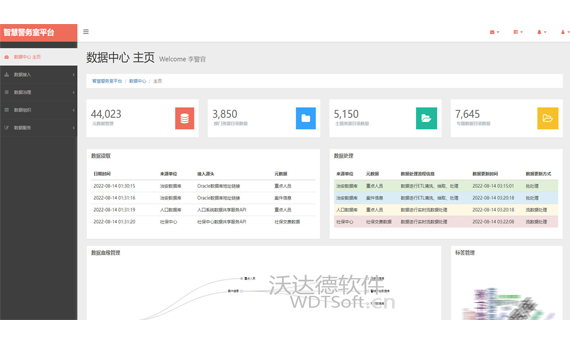Open the task list icon in header
This screenshot has height=360, width=570.
coord(515,32)
